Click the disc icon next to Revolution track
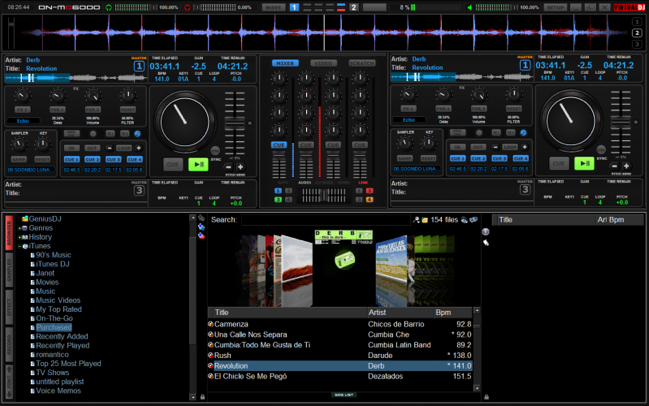This screenshot has width=649, height=406. (x=211, y=366)
